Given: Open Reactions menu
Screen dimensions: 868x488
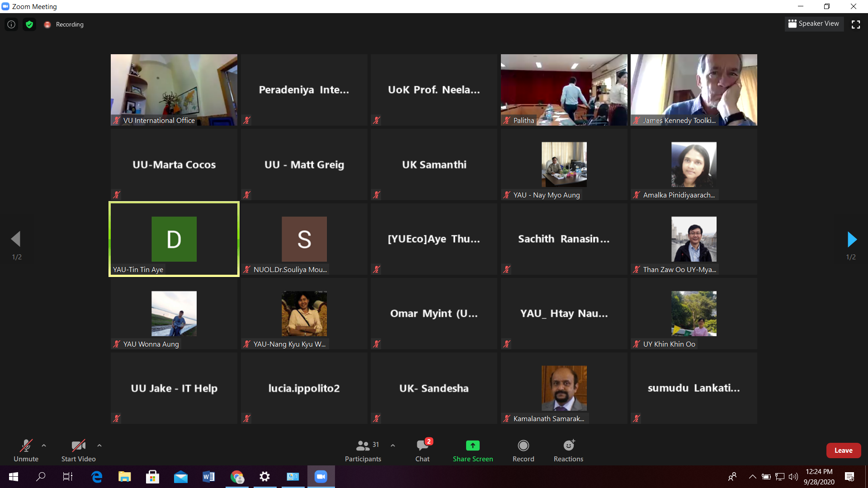Looking at the screenshot, I should tap(568, 450).
